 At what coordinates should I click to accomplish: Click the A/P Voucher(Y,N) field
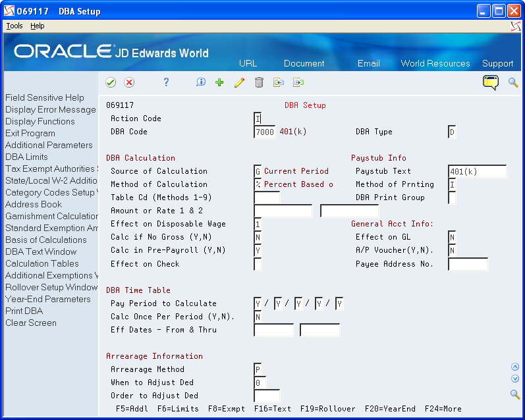point(452,250)
